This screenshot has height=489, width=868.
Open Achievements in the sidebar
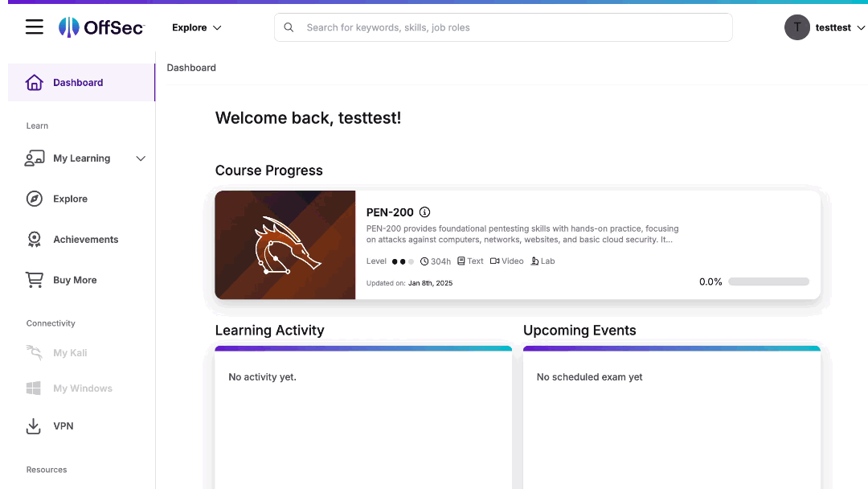86,239
